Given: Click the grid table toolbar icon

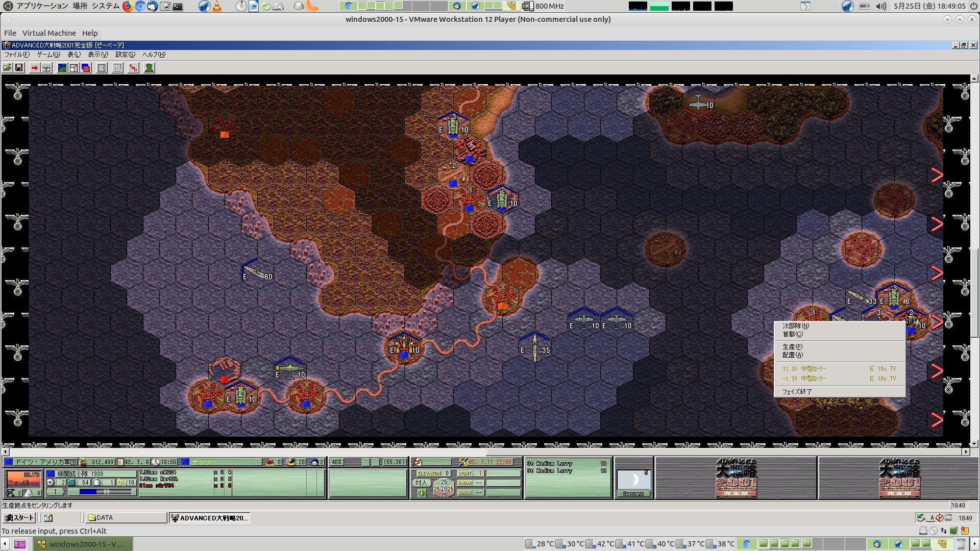Looking at the screenshot, I should click(102, 68).
